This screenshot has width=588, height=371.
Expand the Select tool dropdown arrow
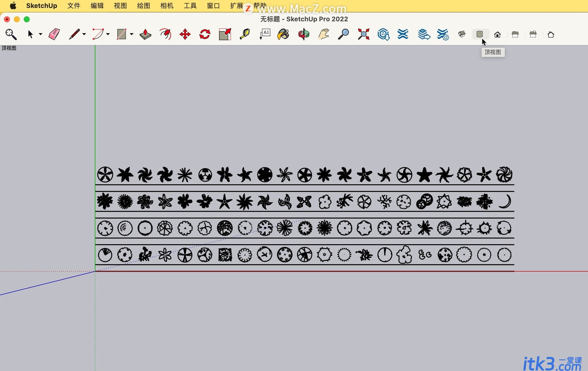pos(40,34)
